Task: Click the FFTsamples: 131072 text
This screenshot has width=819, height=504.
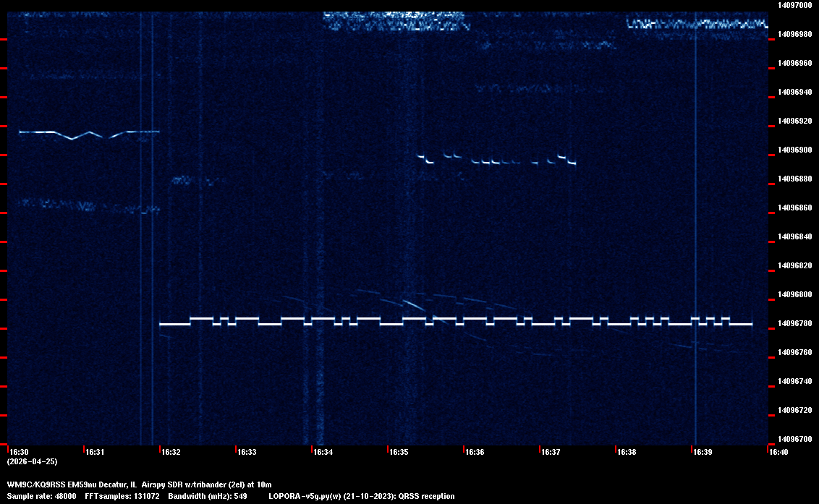Action: [x=122, y=496]
